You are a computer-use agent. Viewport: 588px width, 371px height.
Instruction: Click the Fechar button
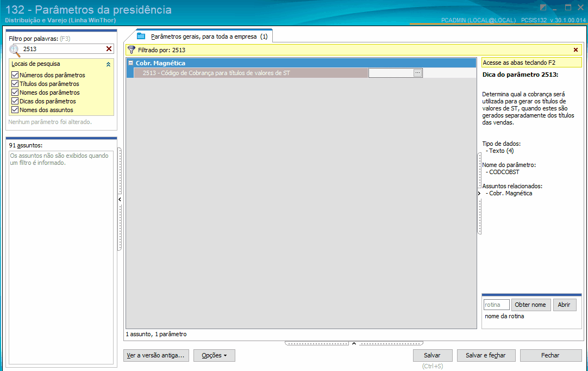(x=551, y=355)
